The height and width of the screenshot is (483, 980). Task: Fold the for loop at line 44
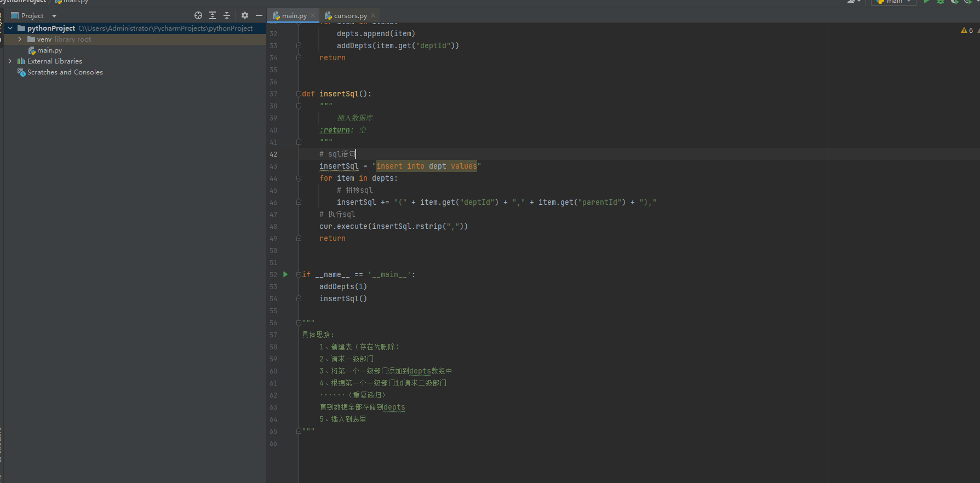[299, 178]
